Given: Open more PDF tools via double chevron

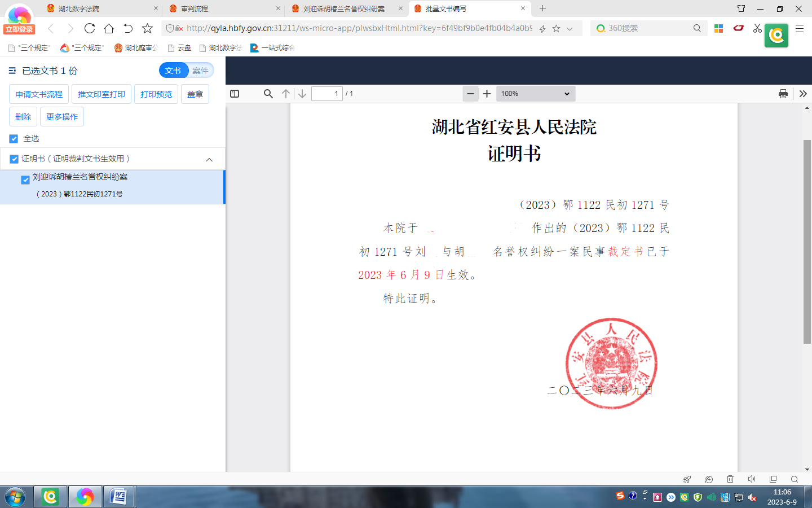Looking at the screenshot, I should point(803,94).
